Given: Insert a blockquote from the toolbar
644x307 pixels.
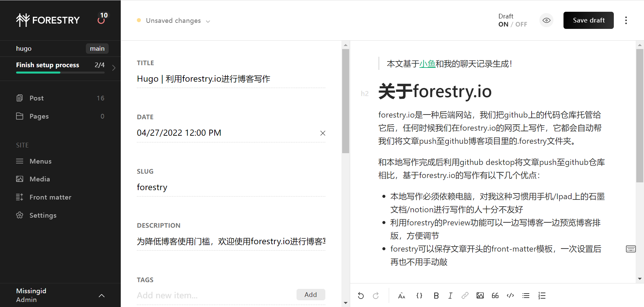Looking at the screenshot, I should [495, 296].
